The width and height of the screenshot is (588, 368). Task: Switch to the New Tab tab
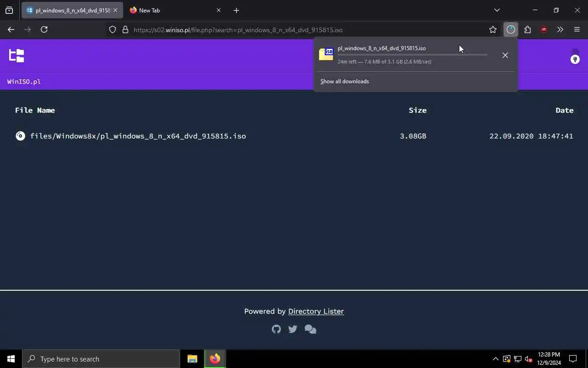pyautogui.click(x=176, y=10)
